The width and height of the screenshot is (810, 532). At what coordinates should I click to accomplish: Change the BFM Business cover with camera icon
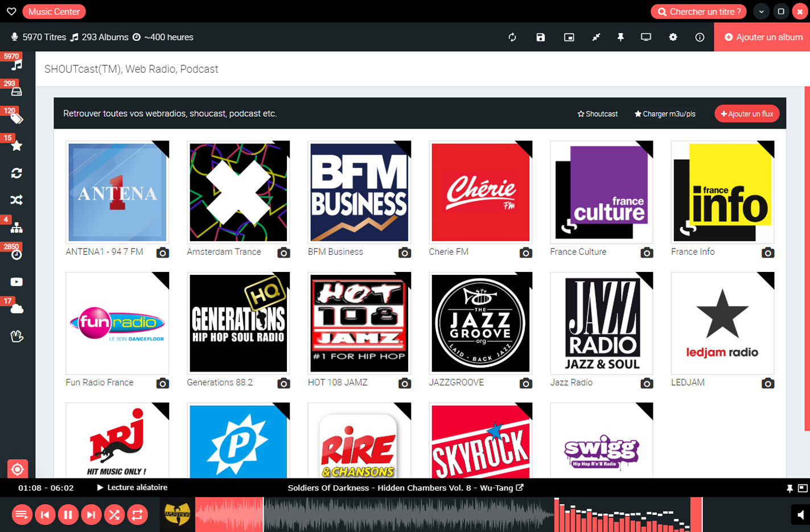pos(405,253)
